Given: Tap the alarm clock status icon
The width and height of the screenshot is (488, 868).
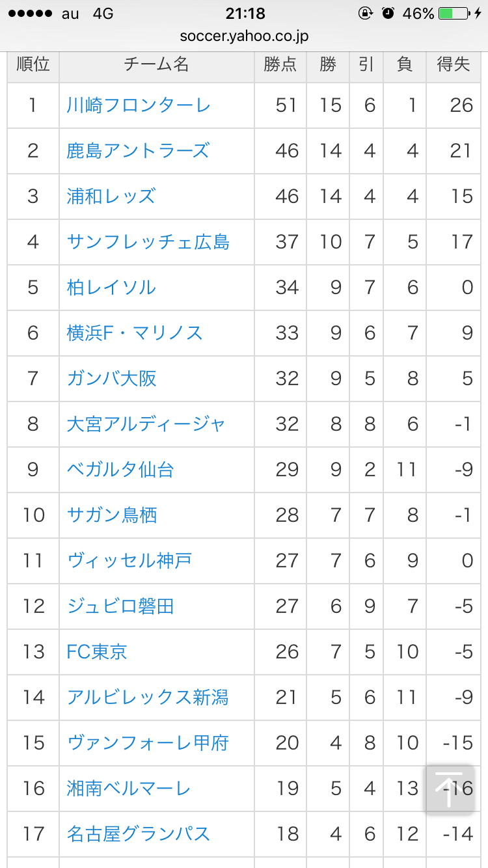Looking at the screenshot, I should [x=388, y=14].
